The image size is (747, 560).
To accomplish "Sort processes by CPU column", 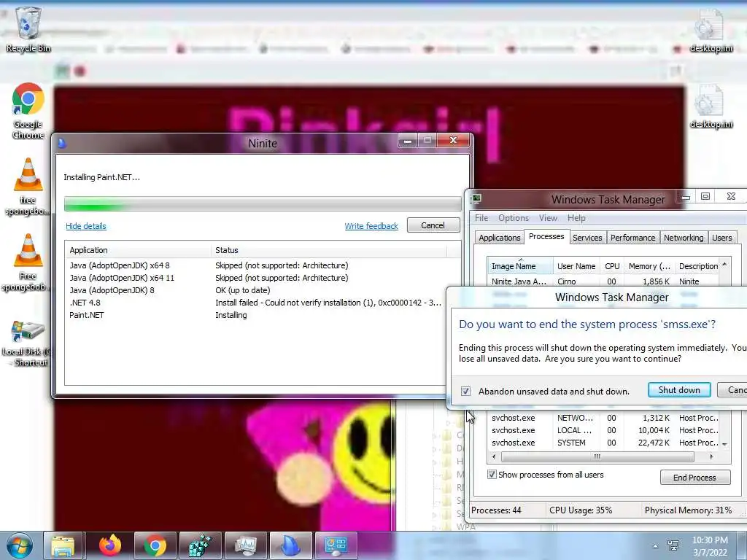I will (x=612, y=265).
